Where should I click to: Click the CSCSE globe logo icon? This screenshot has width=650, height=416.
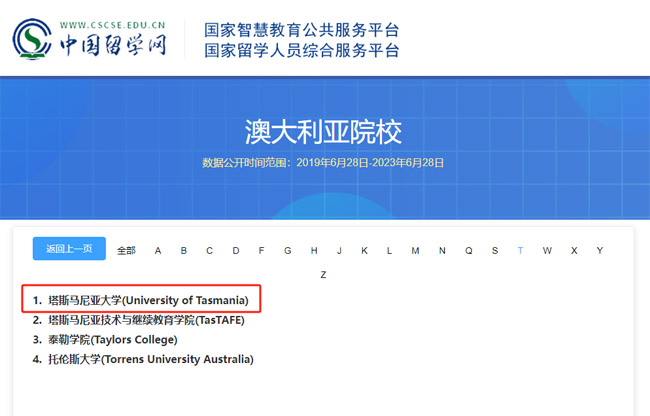pyautogui.click(x=32, y=39)
